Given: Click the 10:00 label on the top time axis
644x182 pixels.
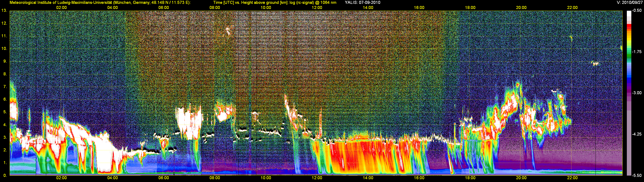Looking at the screenshot, I should (x=266, y=8).
